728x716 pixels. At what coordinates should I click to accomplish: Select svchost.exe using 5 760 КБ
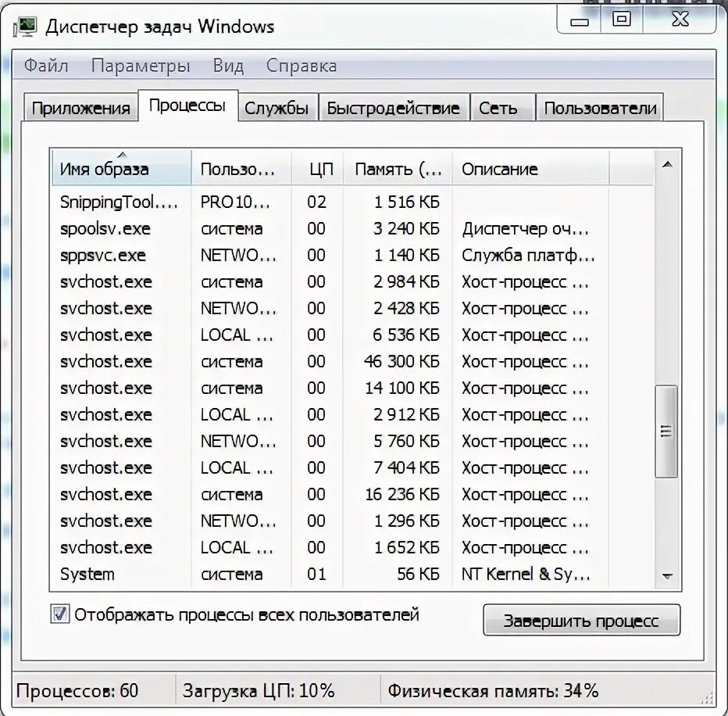pyautogui.click(x=352, y=441)
